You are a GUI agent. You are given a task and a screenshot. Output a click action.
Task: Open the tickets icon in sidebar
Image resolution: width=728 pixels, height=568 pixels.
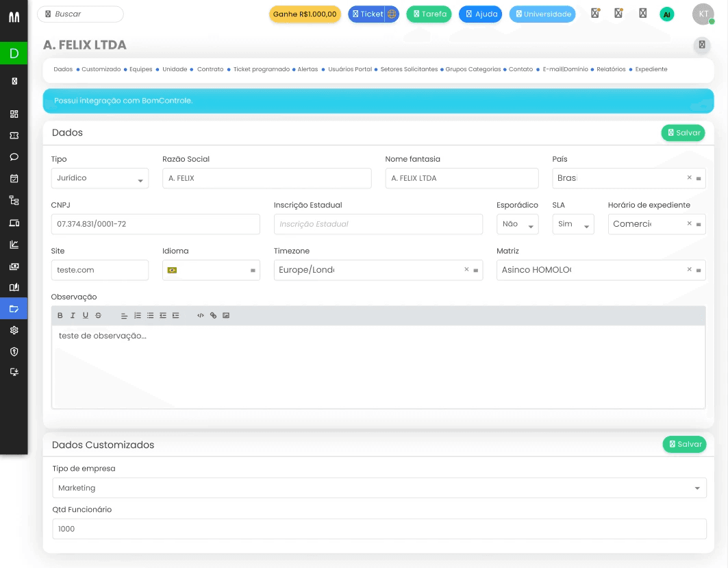pyautogui.click(x=14, y=135)
